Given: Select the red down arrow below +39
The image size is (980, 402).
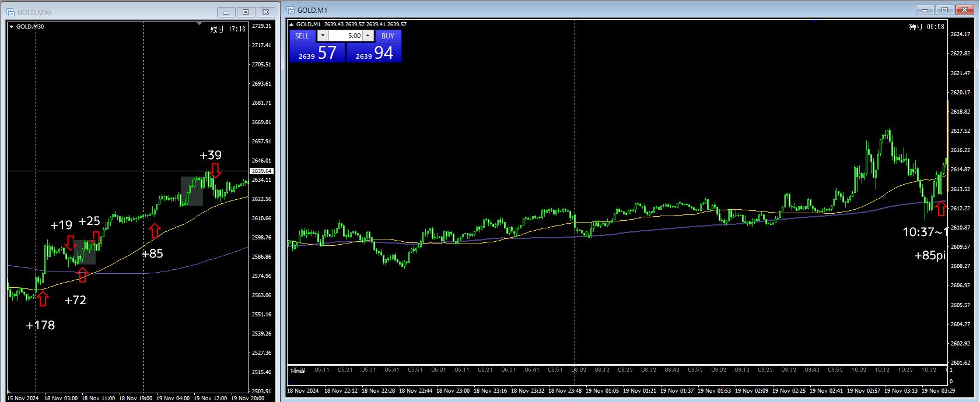Looking at the screenshot, I should 216,170.
